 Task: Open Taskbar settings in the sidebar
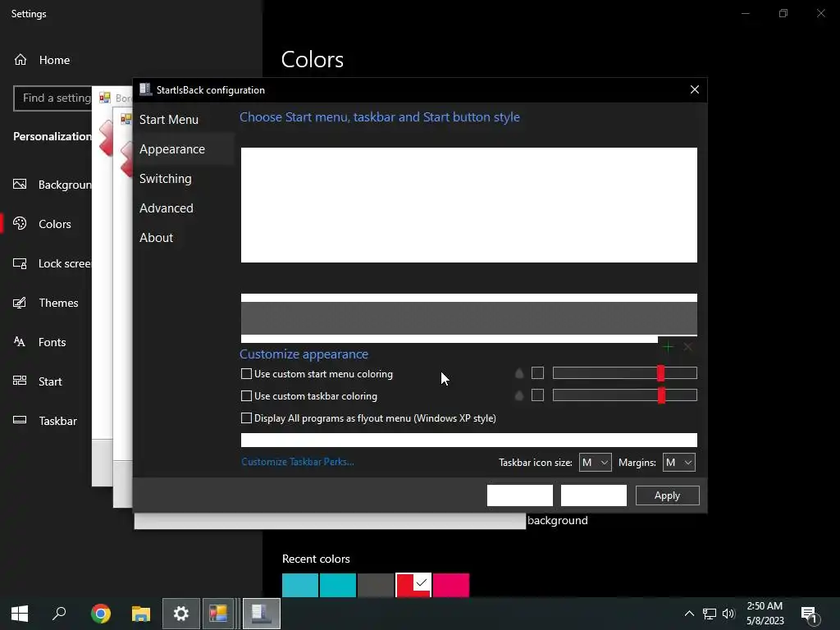click(44, 421)
